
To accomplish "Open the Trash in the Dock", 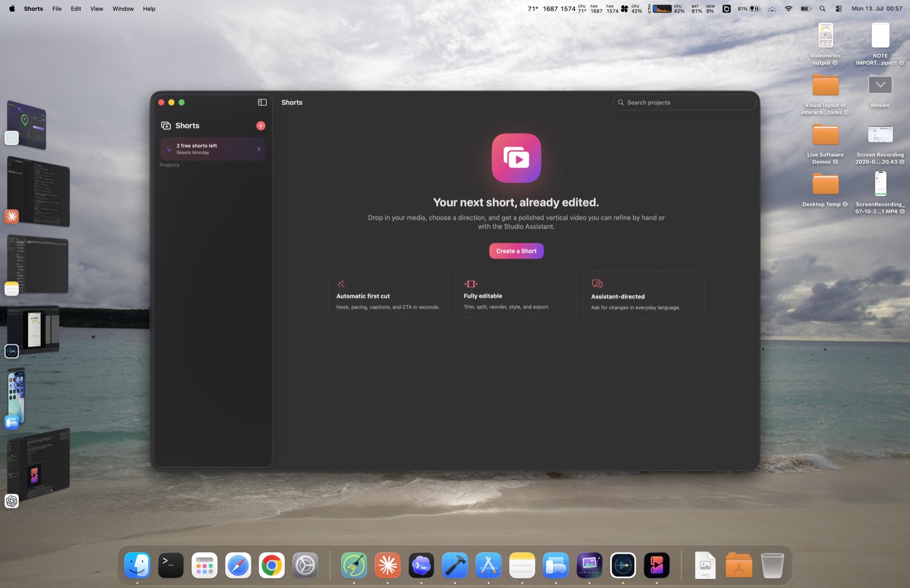I will 772,565.
